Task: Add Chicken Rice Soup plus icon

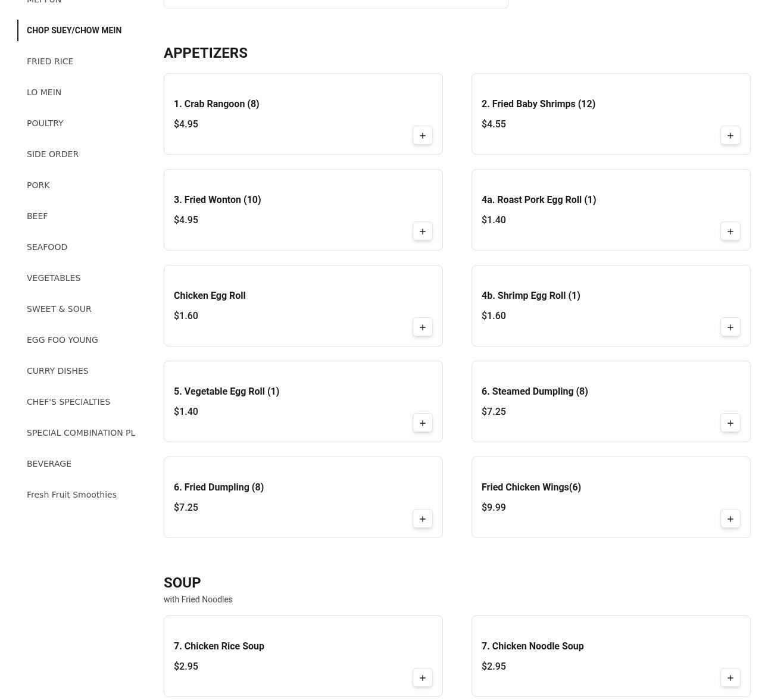Action: [x=423, y=678]
